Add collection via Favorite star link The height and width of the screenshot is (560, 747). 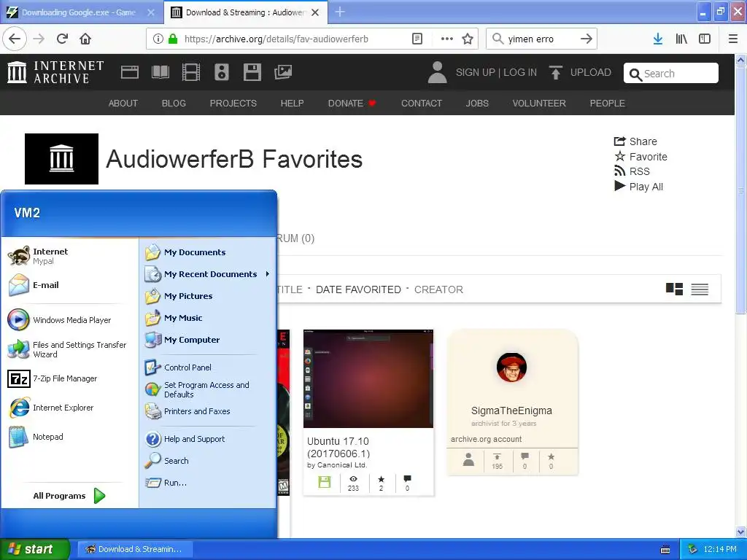pyautogui.click(x=640, y=157)
